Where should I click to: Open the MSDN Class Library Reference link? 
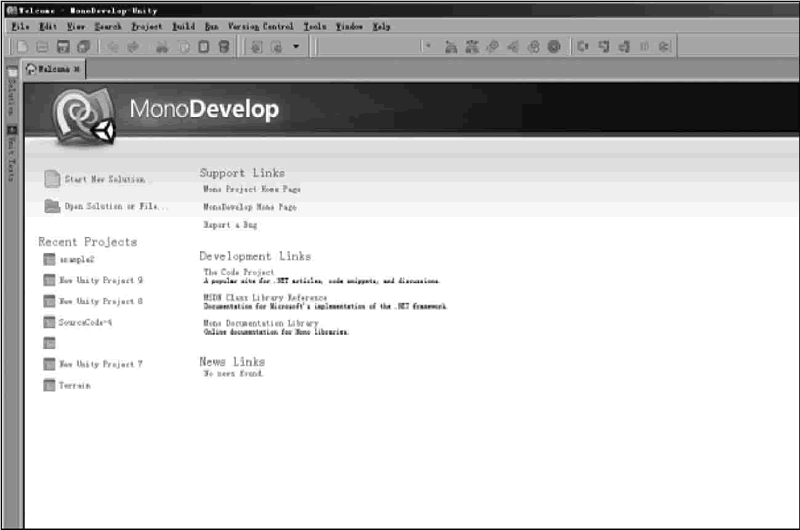tap(265, 298)
